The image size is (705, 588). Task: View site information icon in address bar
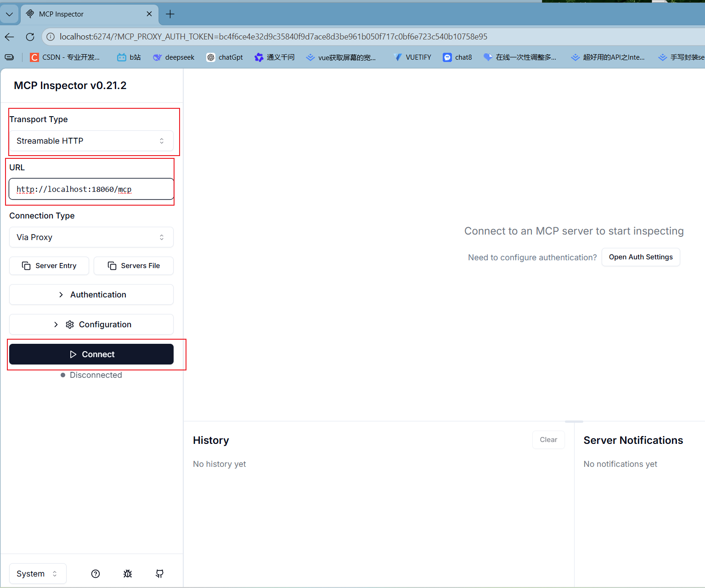[x=51, y=37]
